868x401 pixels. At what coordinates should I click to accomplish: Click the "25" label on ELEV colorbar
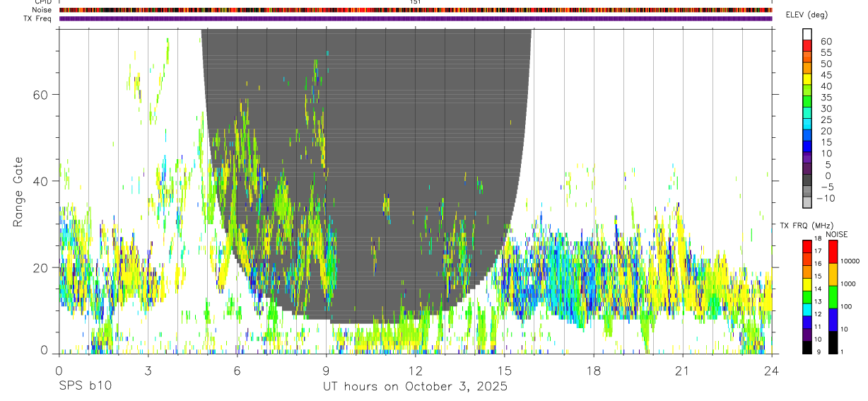(826, 120)
